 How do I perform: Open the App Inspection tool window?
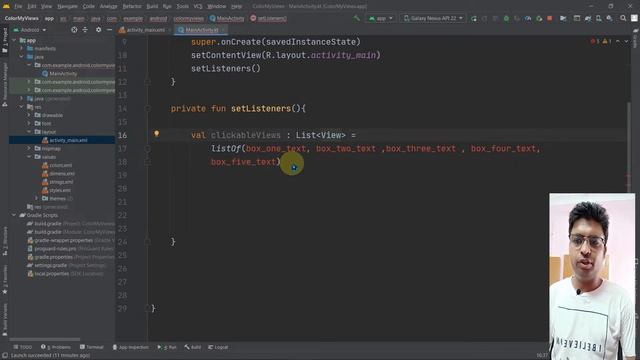[131, 347]
